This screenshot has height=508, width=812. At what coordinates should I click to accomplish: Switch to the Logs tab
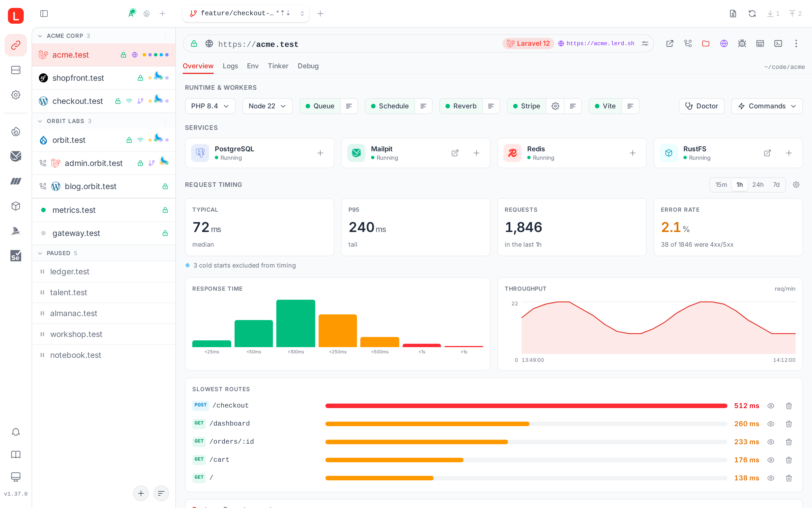230,66
